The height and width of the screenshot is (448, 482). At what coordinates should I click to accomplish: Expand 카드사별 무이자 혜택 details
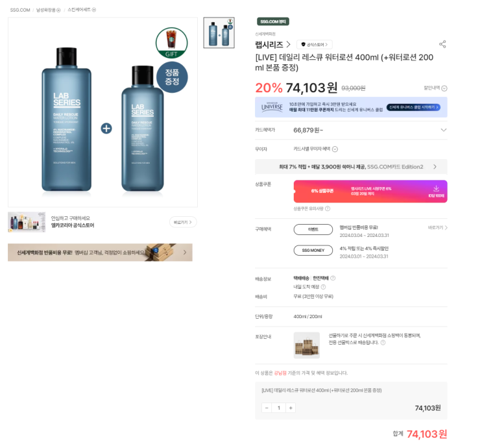point(335,149)
